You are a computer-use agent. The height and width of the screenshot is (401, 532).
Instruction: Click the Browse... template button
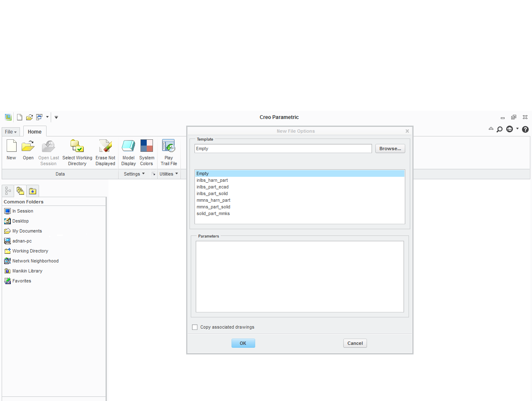390,149
